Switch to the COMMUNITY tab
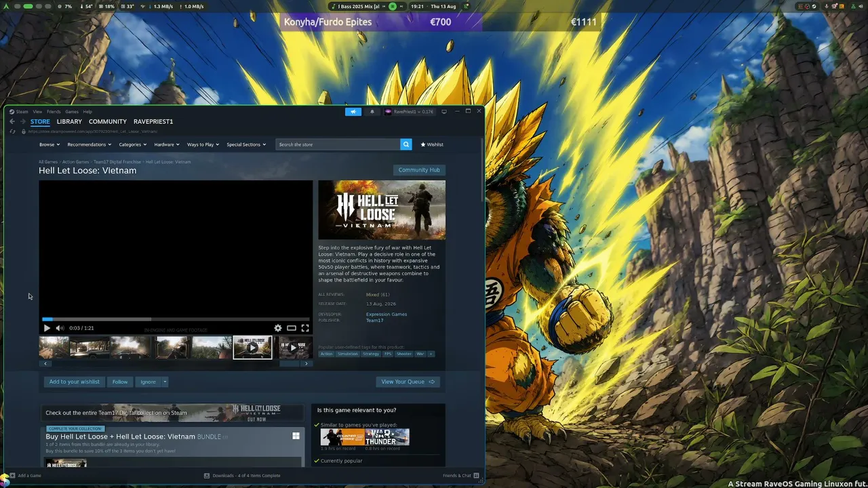This screenshot has height=488, width=868. [x=108, y=121]
